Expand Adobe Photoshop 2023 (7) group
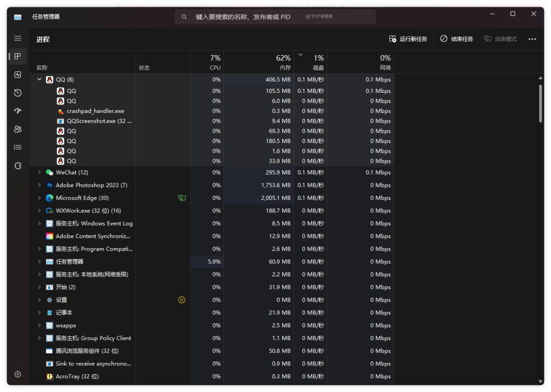This screenshot has width=551, height=392. [x=39, y=185]
